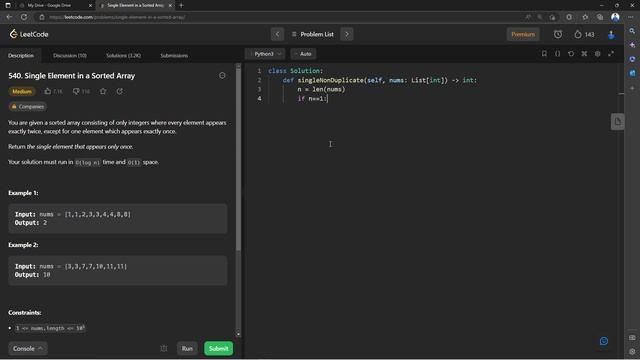640x360 pixels.
Task: Click the Example 1 heading text
Action: [x=23, y=193]
